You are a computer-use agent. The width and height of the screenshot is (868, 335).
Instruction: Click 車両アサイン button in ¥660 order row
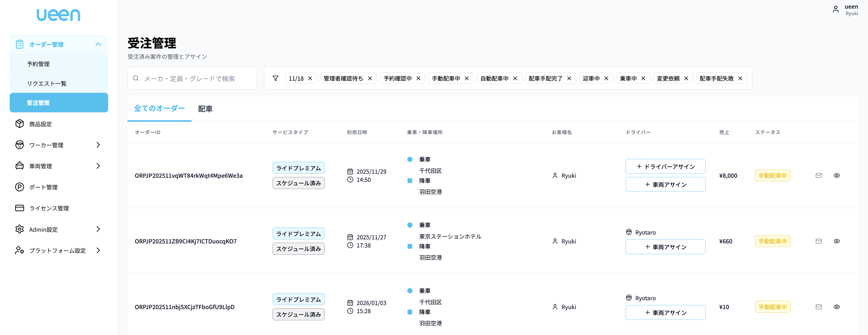click(x=665, y=247)
